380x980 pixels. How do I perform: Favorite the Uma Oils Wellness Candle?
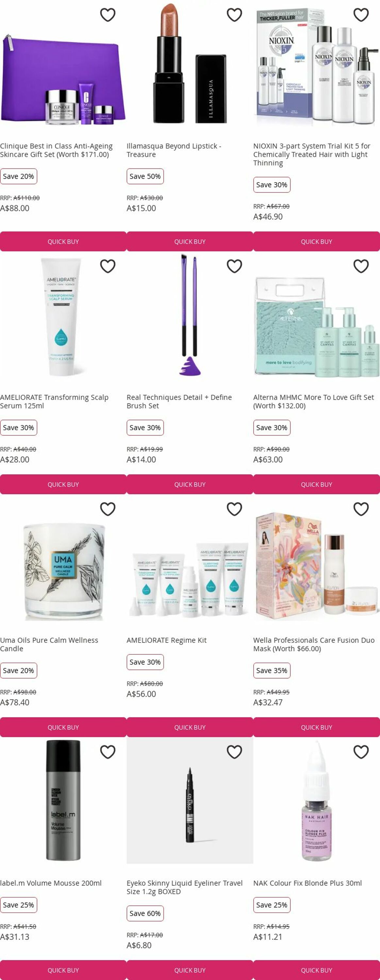107,509
